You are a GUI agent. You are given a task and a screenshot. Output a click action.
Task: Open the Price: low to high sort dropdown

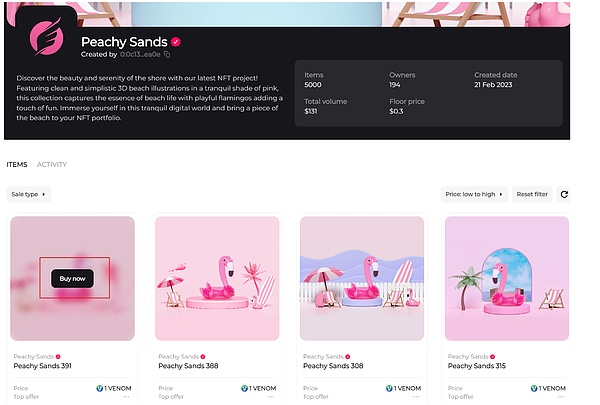(474, 194)
